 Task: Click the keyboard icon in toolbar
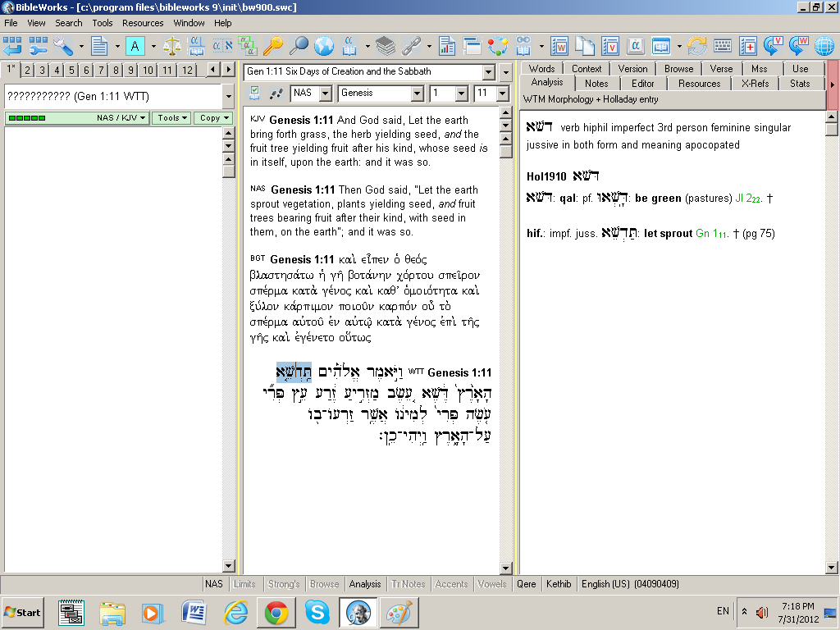click(x=722, y=46)
